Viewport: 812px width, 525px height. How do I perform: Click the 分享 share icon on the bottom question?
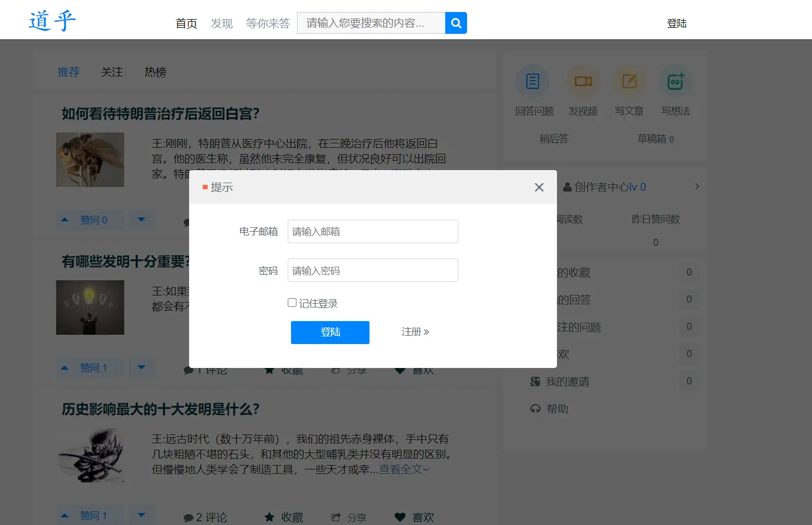pyautogui.click(x=336, y=517)
